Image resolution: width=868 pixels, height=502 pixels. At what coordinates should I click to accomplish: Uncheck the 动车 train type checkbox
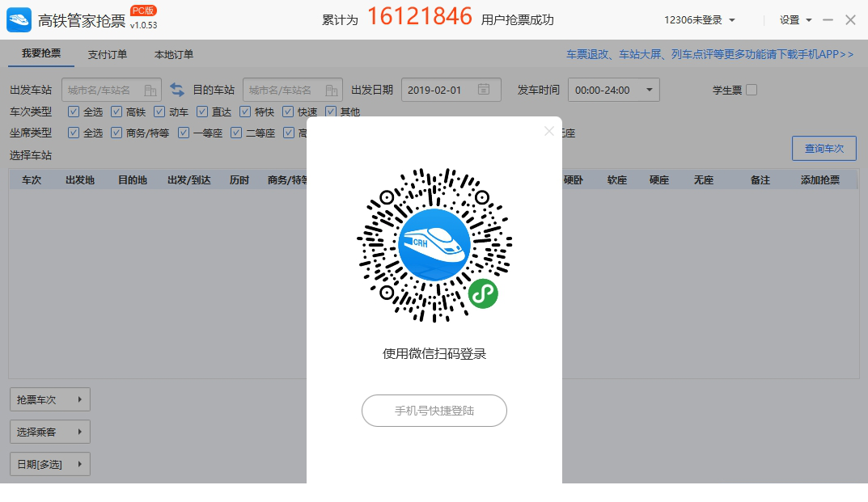[x=159, y=112]
